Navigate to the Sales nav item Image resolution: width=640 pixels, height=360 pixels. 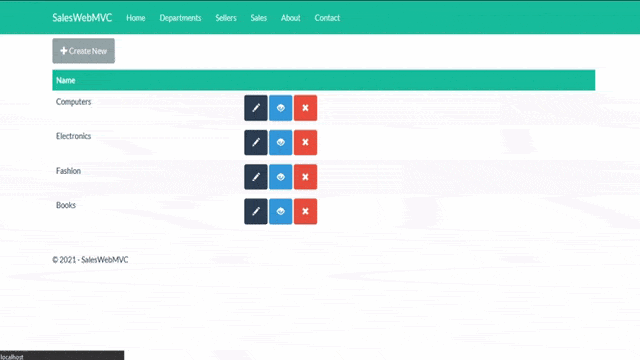click(258, 18)
